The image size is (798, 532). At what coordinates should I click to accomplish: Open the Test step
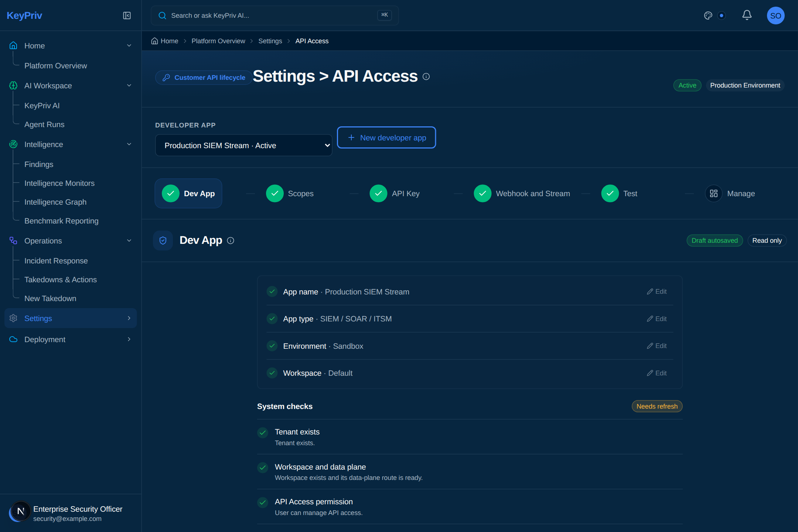(619, 193)
